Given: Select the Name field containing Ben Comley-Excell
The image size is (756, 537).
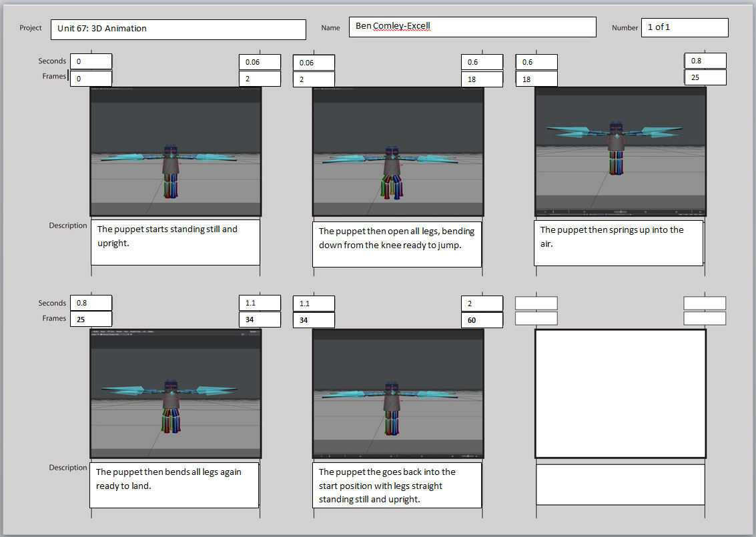Looking at the screenshot, I should [472, 27].
